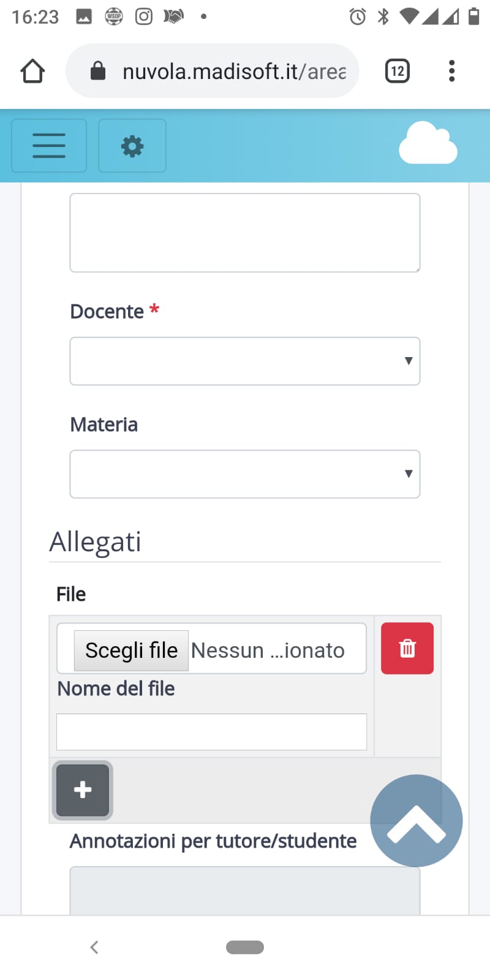
Task: Focus the empty text area above Docente
Action: pos(245,233)
